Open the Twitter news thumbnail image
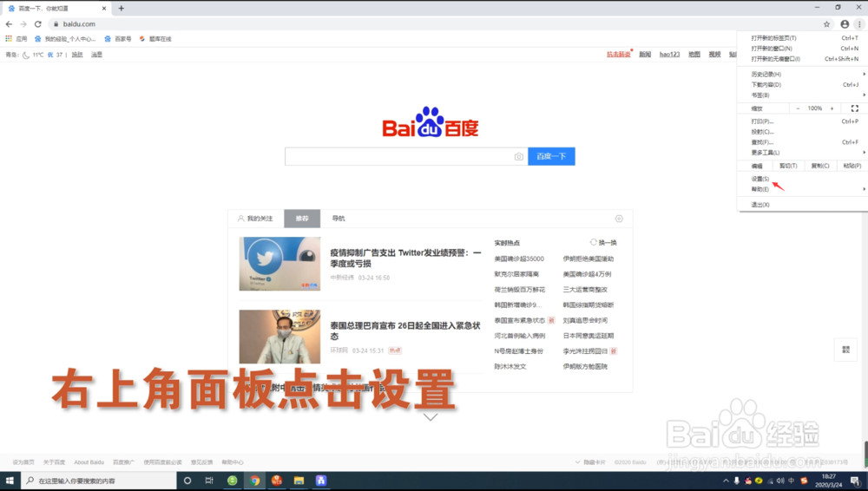Viewport: 868px width, 491px height. pos(279,264)
